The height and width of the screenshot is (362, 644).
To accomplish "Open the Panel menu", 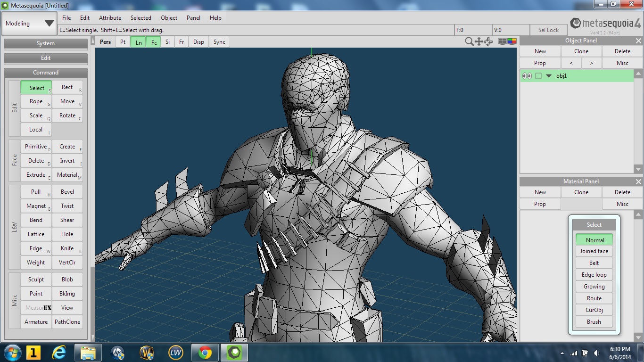I will point(193,18).
